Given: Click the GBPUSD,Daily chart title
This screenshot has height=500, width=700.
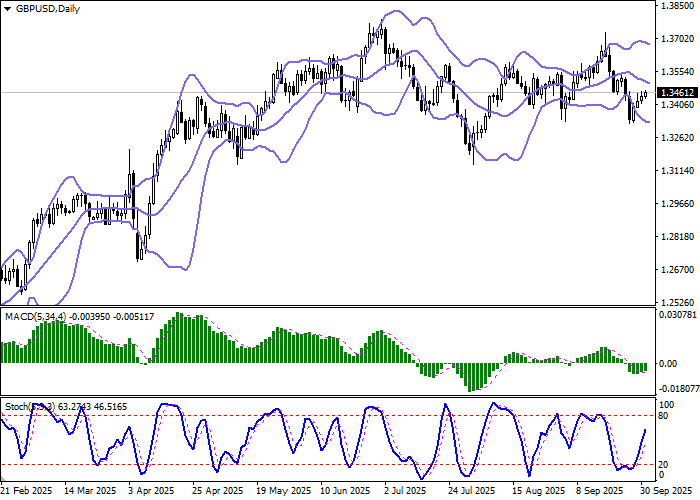Looking at the screenshot, I should point(44,8).
